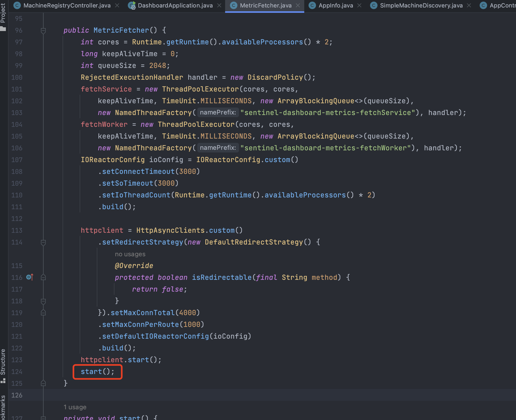The width and height of the screenshot is (516, 420).
Task: Close the DashboardApplication.java tab
Action: (x=219, y=5)
